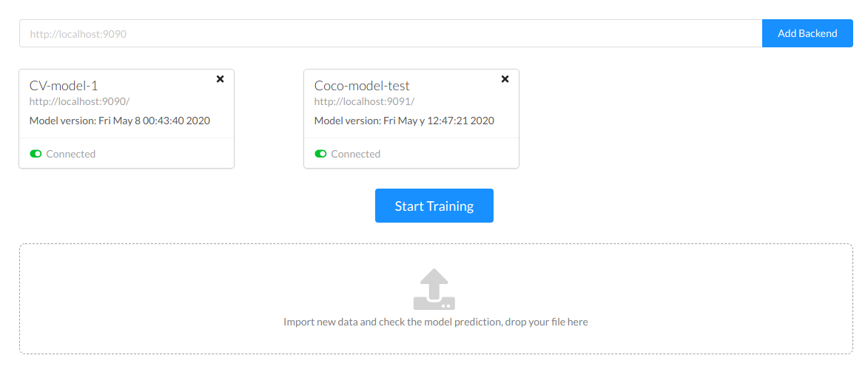Screen dimensions: 868x375
Task: Open the http://localhost:9090/ link under CV-model-1
Action: (79, 101)
